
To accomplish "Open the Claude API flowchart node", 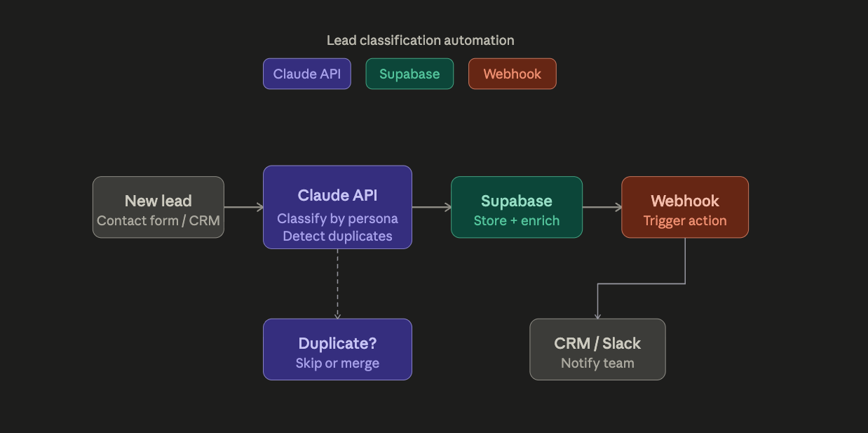I will click(337, 207).
